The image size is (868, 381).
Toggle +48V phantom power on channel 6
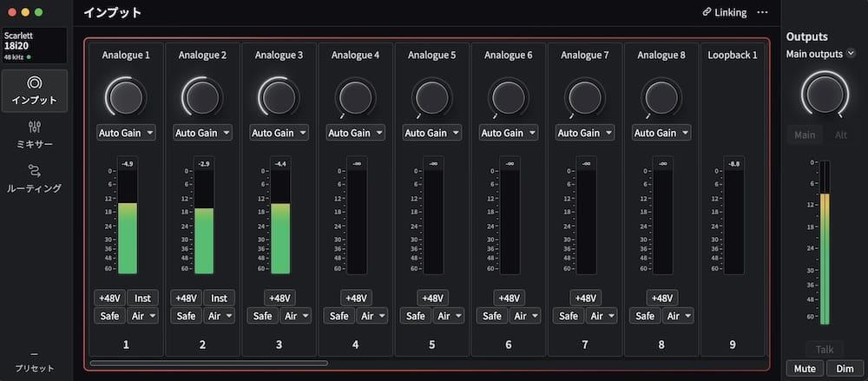coord(508,298)
